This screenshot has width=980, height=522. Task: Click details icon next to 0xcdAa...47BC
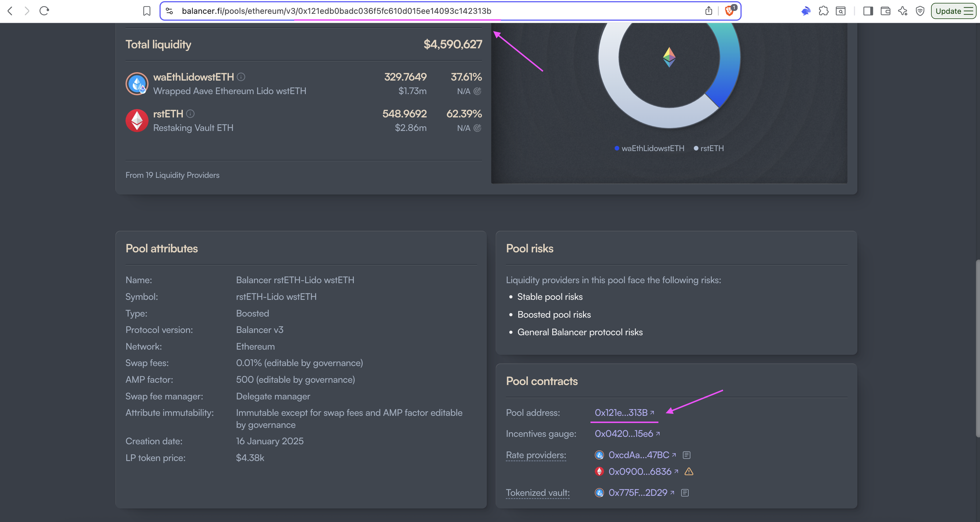click(686, 455)
